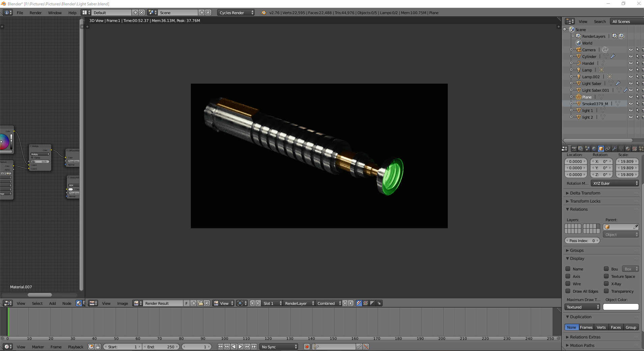The image size is (644, 351).
Task: Set duplication mode to Frames
Action: [x=587, y=327]
